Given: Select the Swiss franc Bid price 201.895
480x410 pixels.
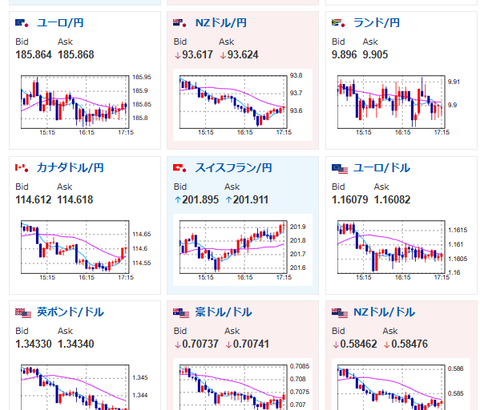Looking at the screenshot, I should point(200,200).
